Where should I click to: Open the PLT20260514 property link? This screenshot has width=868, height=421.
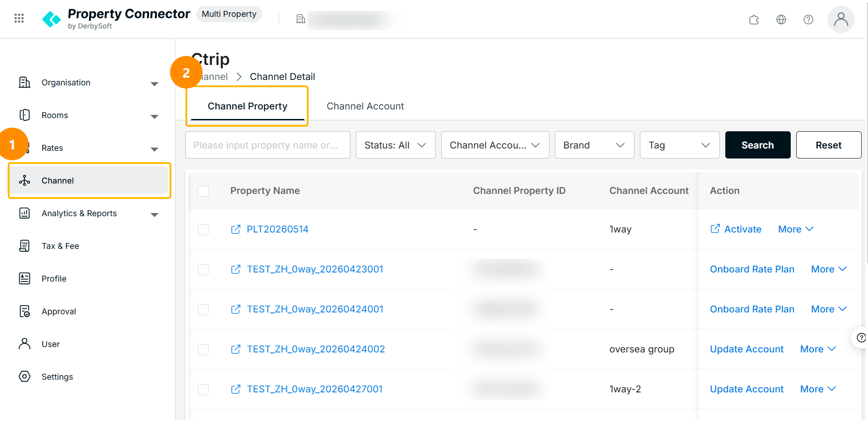click(x=278, y=229)
